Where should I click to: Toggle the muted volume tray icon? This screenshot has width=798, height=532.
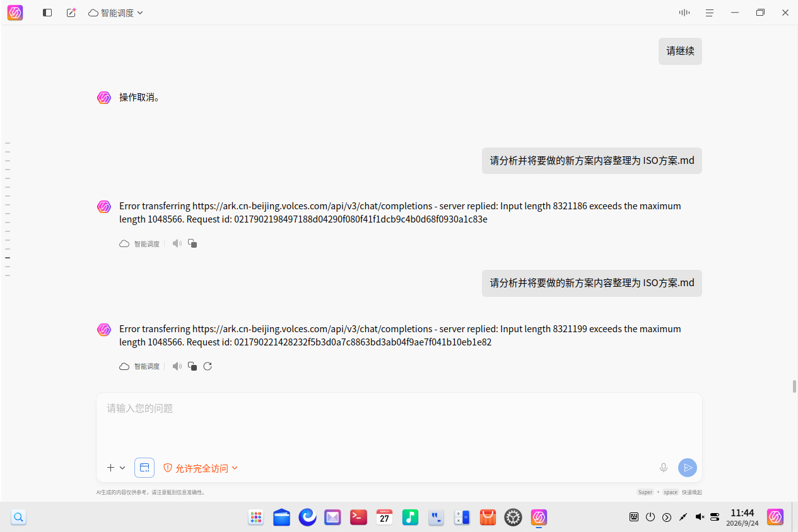click(700, 517)
